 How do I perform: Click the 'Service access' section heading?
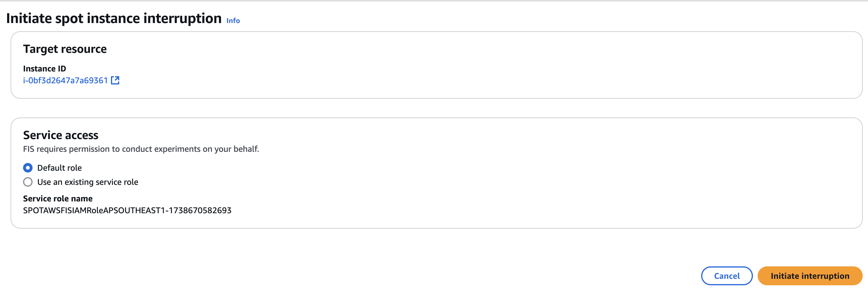click(61, 135)
